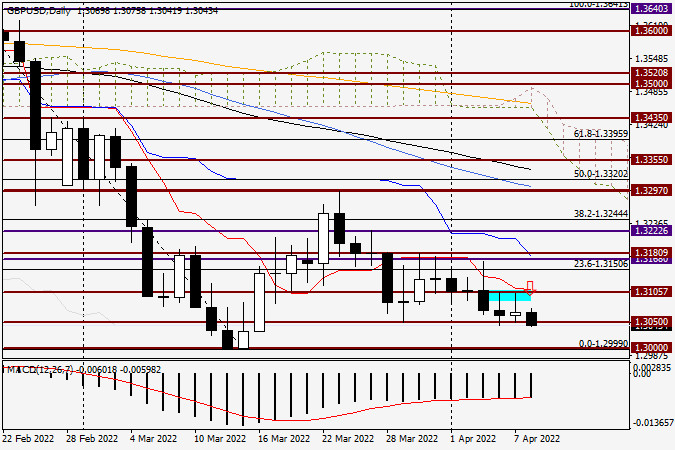The image size is (675, 450).
Task: Click the 4 Mar 2022 date label
Action: tap(153, 438)
